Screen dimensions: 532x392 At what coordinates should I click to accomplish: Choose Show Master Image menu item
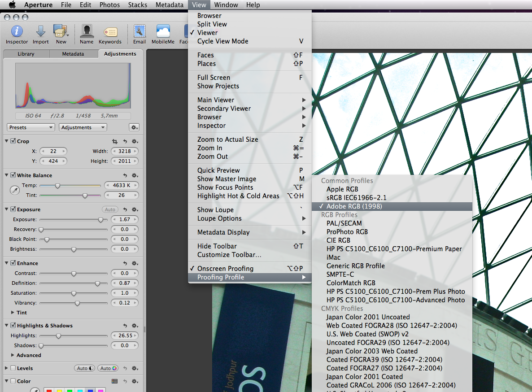pos(250,179)
